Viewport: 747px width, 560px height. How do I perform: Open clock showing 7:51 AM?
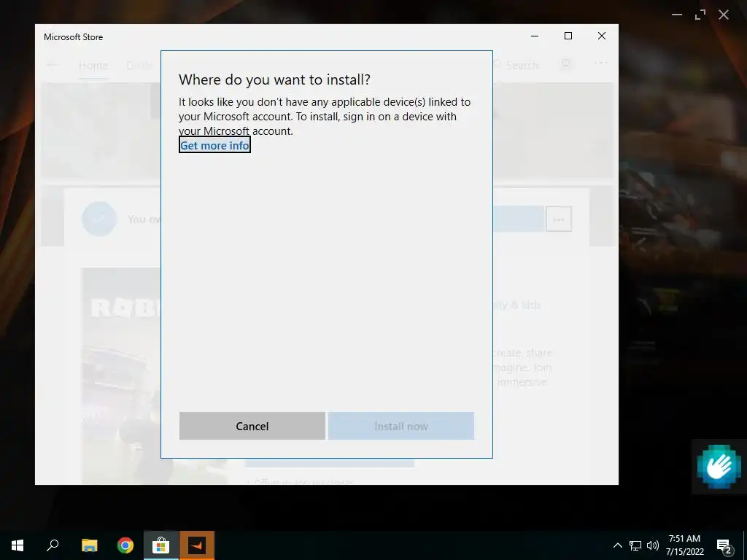pos(684,545)
